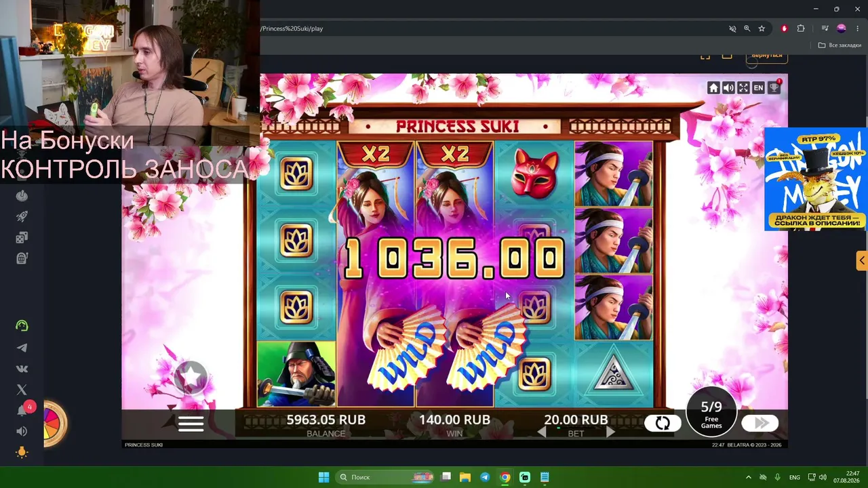Switch the slot to fullscreen mode
868x488 pixels.
(x=743, y=87)
